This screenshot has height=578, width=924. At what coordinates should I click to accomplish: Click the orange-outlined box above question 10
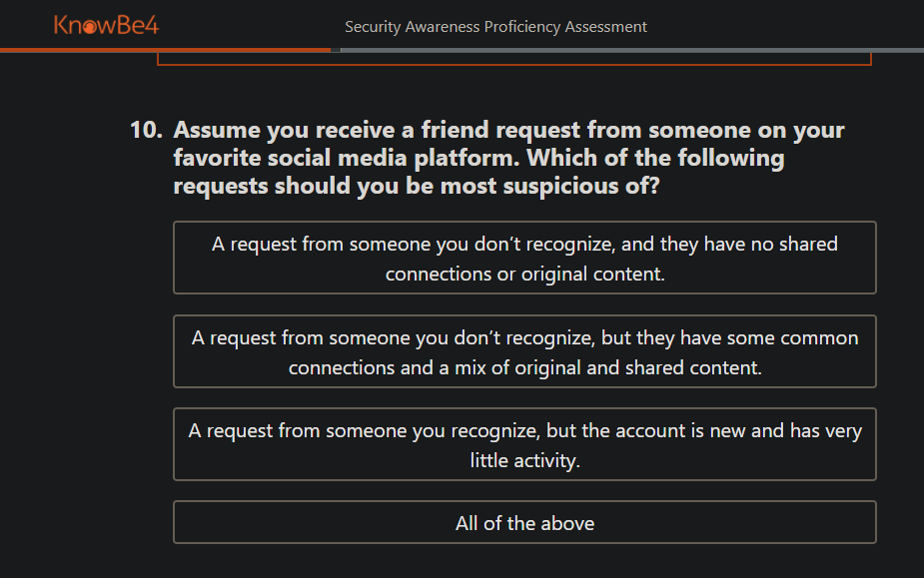pyautogui.click(x=513, y=58)
